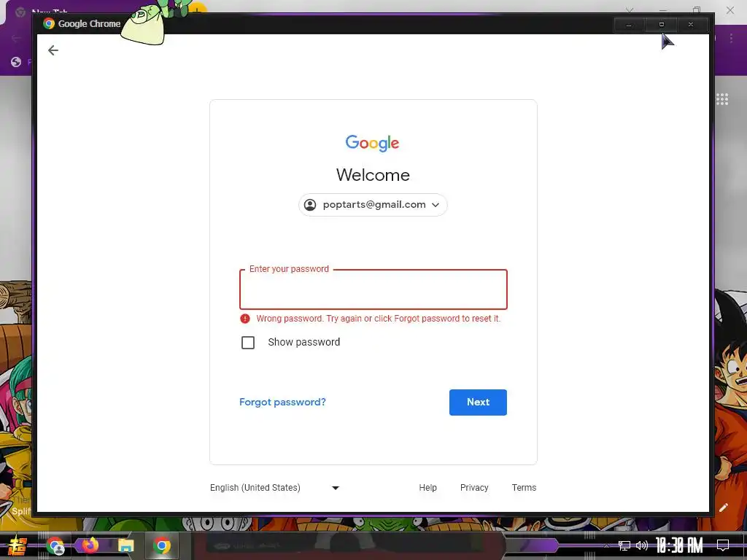Click the back arrow in sign-in window
Image resolution: width=747 pixels, height=560 pixels.
(x=53, y=50)
